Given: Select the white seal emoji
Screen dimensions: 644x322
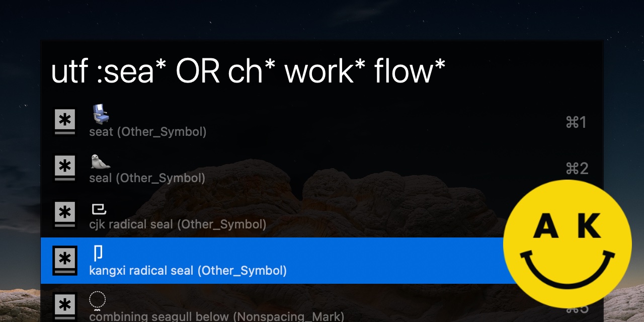Looking at the screenshot, I should [100, 162].
